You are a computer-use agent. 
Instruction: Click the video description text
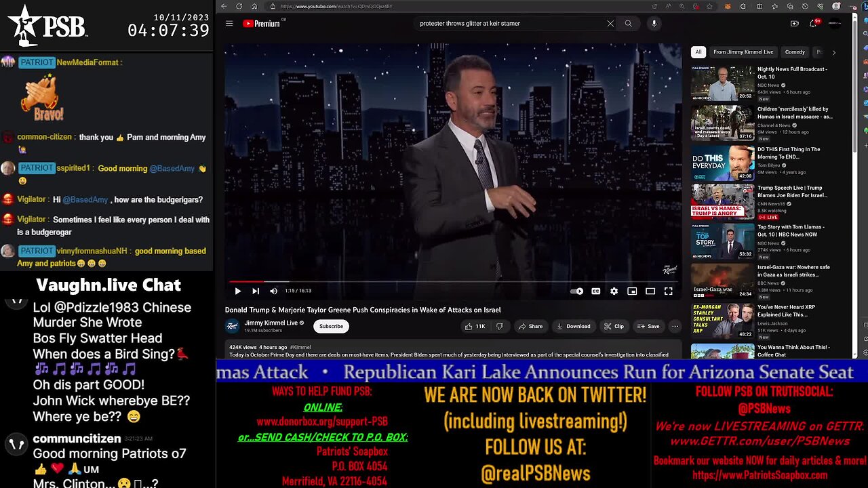point(449,354)
